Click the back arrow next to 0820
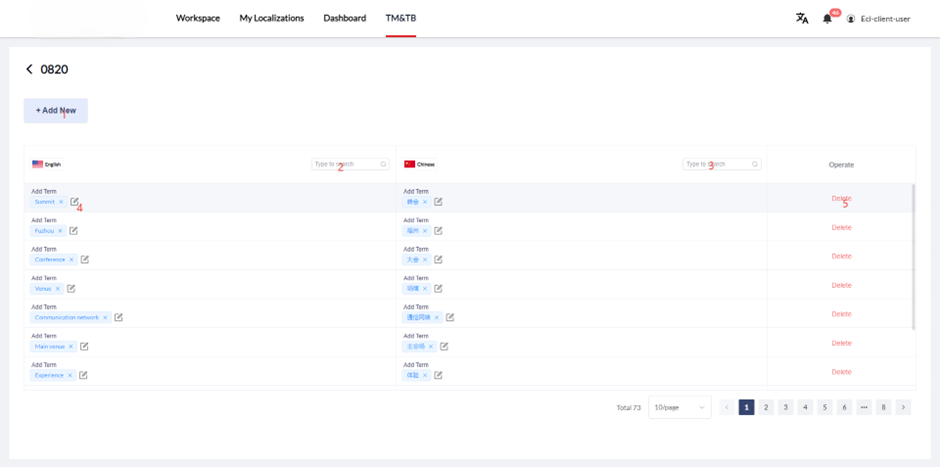The height and width of the screenshot is (467, 940). [30, 70]
